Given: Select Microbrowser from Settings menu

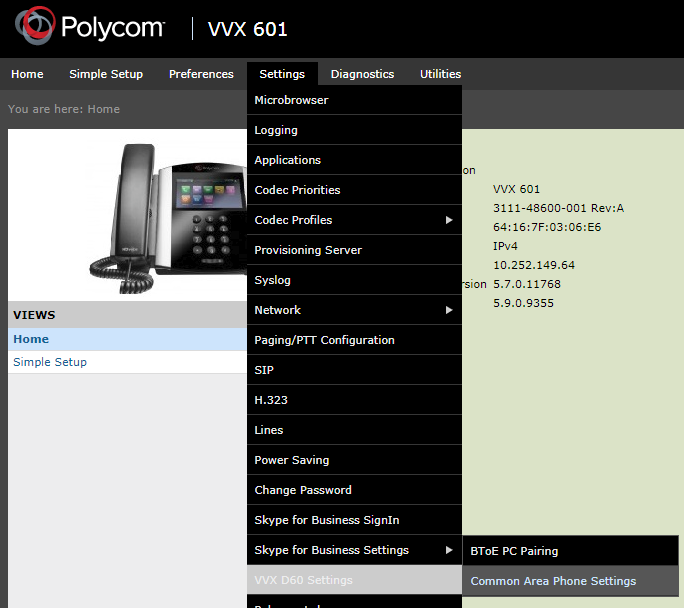Looking at the screenshot, I should 354,100.
